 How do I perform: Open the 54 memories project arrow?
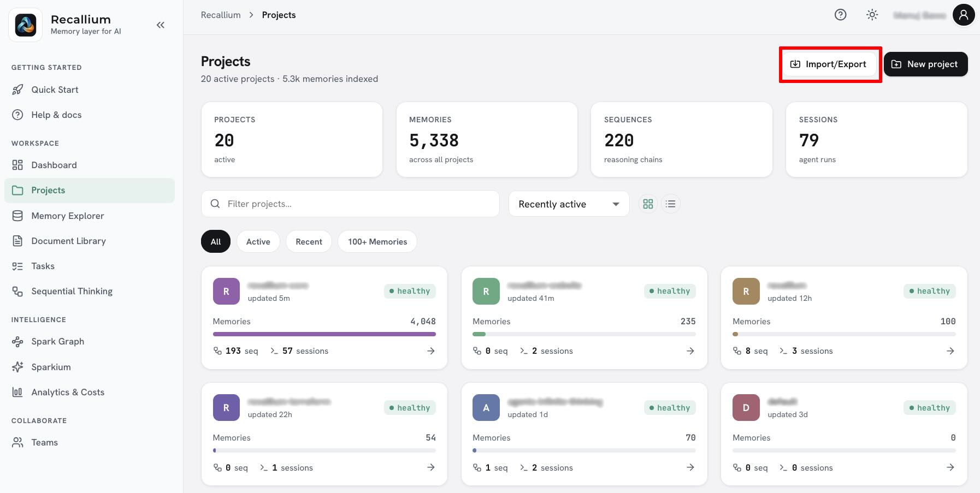click(x=430, y=467)
